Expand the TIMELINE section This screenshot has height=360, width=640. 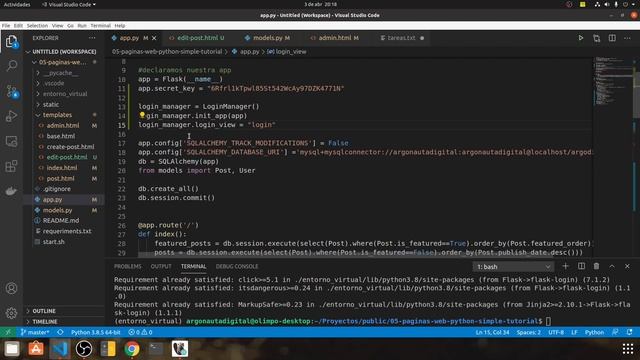coord(44,322)
